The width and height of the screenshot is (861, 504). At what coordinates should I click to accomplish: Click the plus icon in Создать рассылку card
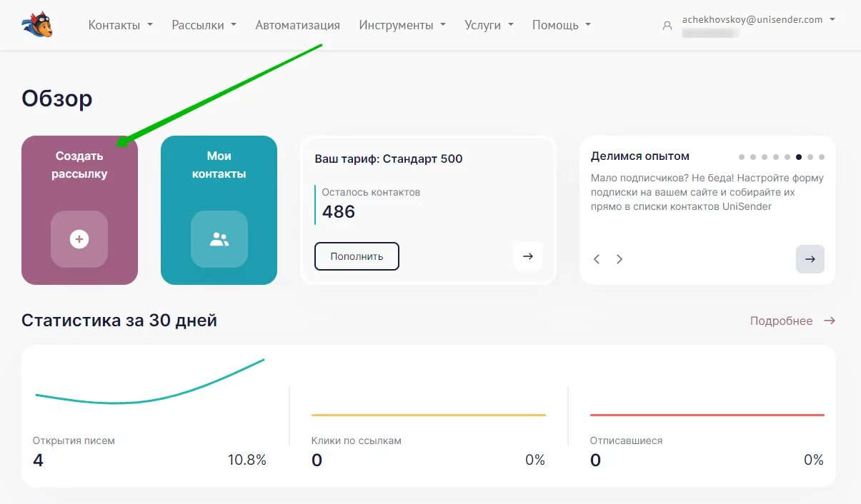click(79, 239)
